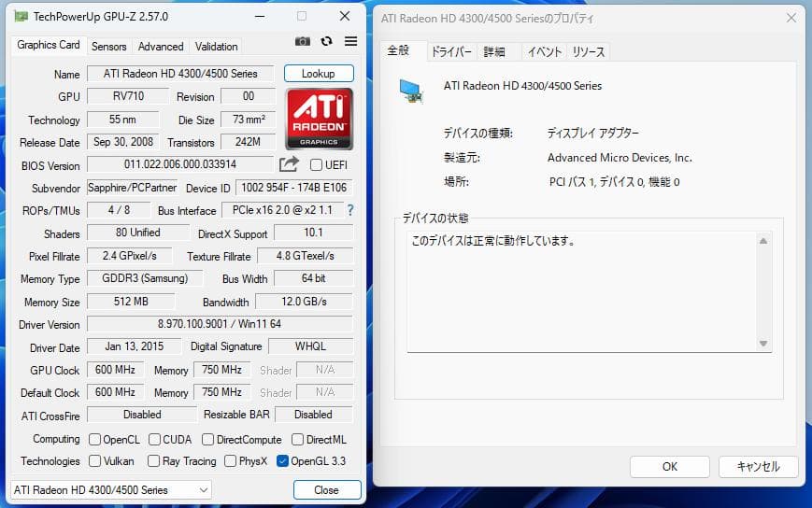This screenshot has width=812, height=508.
Task: Click the Die Size 73 mm² field
Action: point(248,119)
